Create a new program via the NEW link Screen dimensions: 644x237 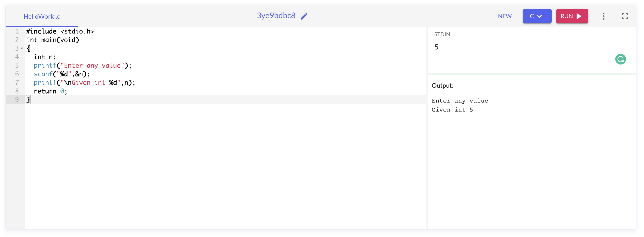(505, 16)
